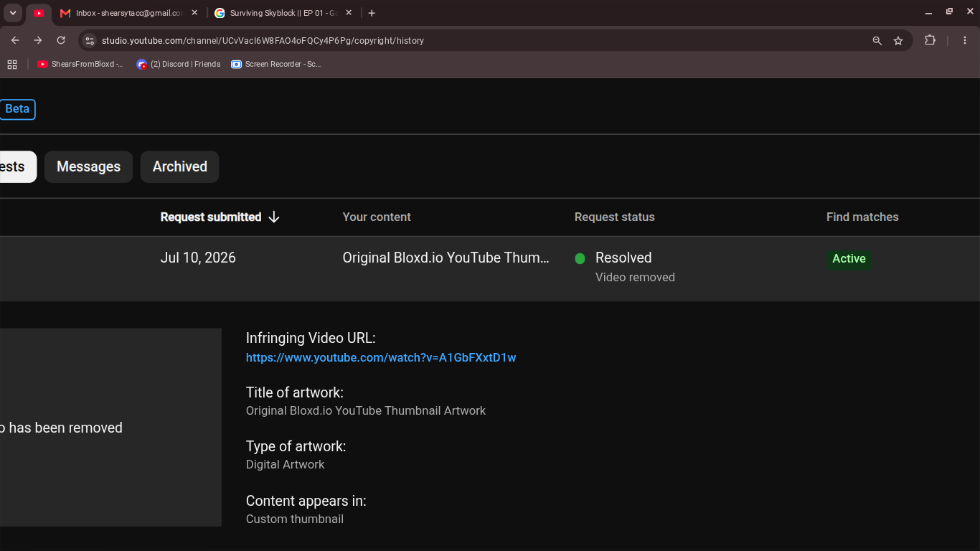This screenshot has width=980, height=551.
Task: Go back to the previous page
Action: coord(15,40)
